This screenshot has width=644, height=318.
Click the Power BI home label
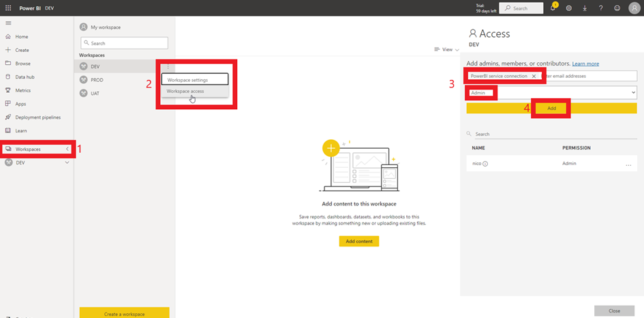30,8
